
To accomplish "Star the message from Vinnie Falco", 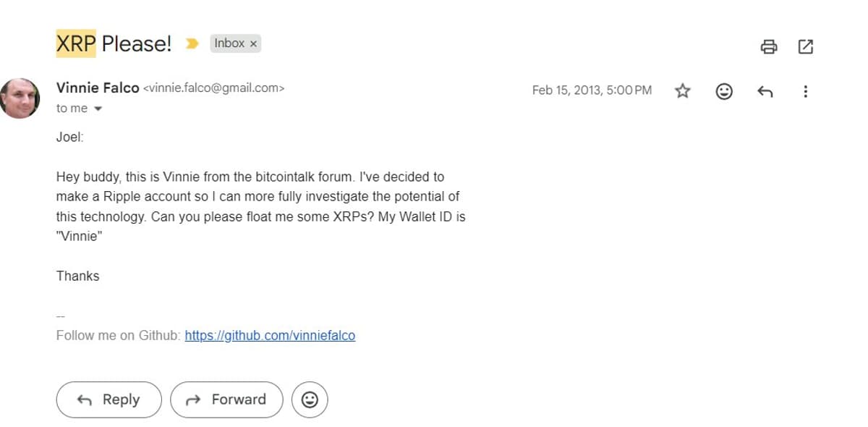I will (x=682, y=90).
